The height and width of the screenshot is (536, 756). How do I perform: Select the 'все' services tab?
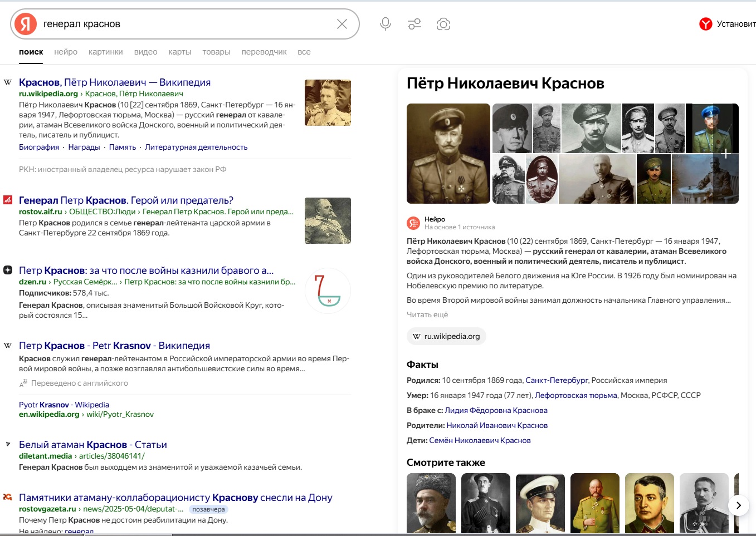click(x=304, y=52)
